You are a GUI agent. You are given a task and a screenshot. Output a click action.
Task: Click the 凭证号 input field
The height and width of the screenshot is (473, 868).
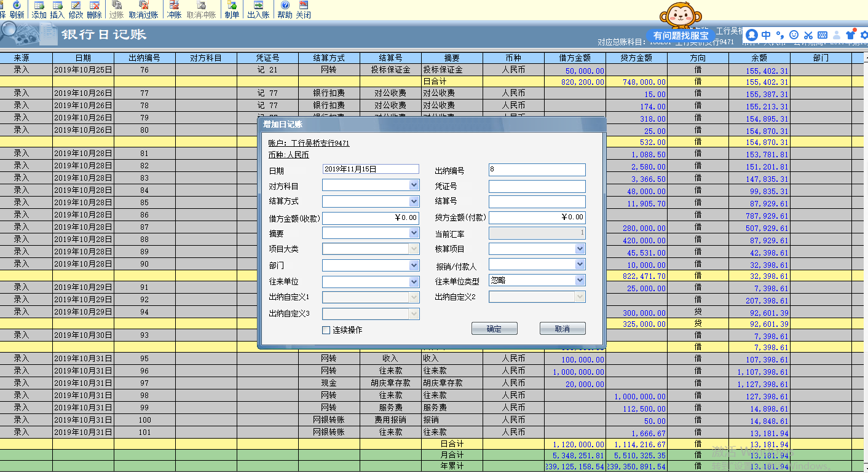pos(537,186)
